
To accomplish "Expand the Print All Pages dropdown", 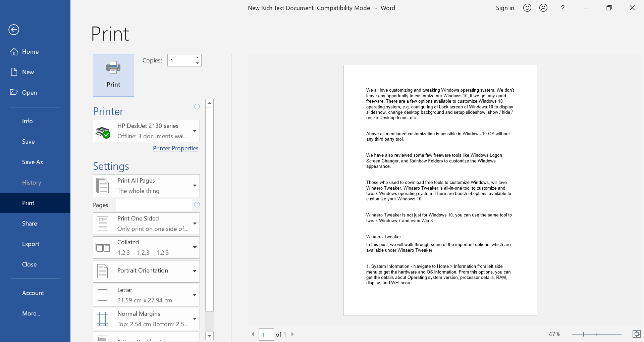I will click(194, 186).
